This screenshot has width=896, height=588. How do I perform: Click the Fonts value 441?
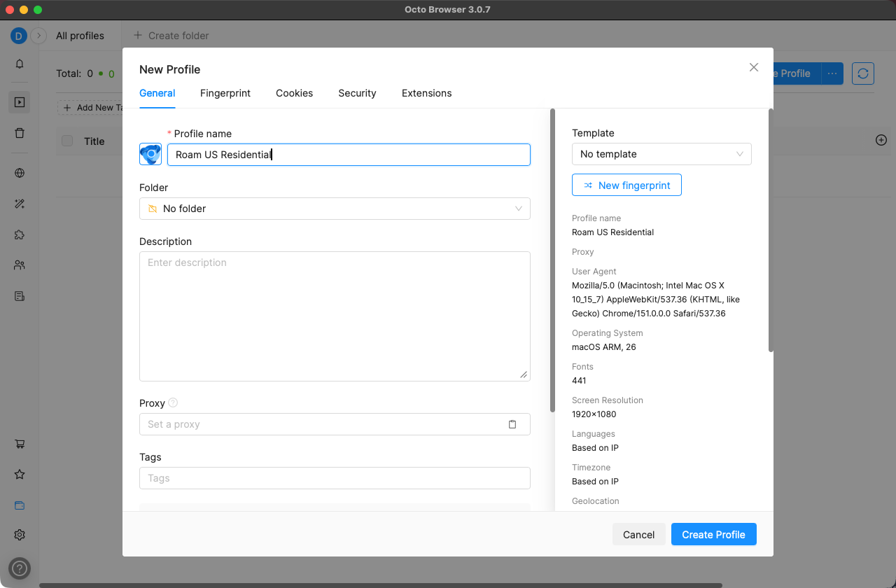(x=579, y=381)
